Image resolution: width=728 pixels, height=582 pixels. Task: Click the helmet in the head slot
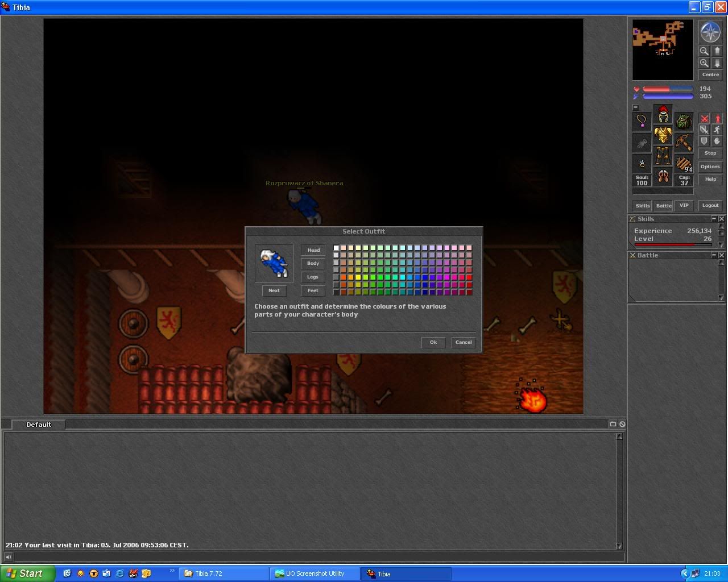tap(663, 114)
